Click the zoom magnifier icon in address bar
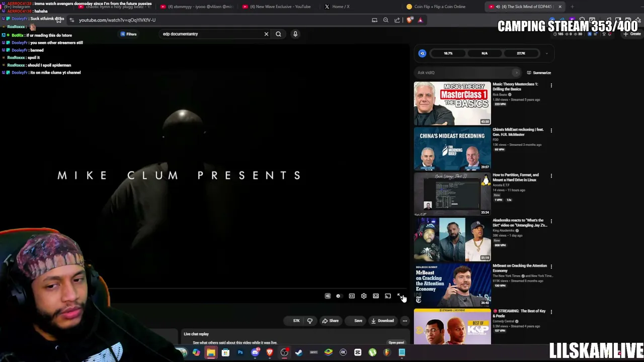The width and height of the screenshot is (644, 362). click(386, 20)
